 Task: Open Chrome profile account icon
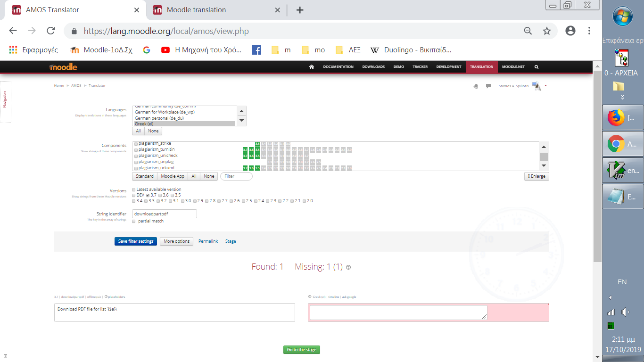point(570,31)
